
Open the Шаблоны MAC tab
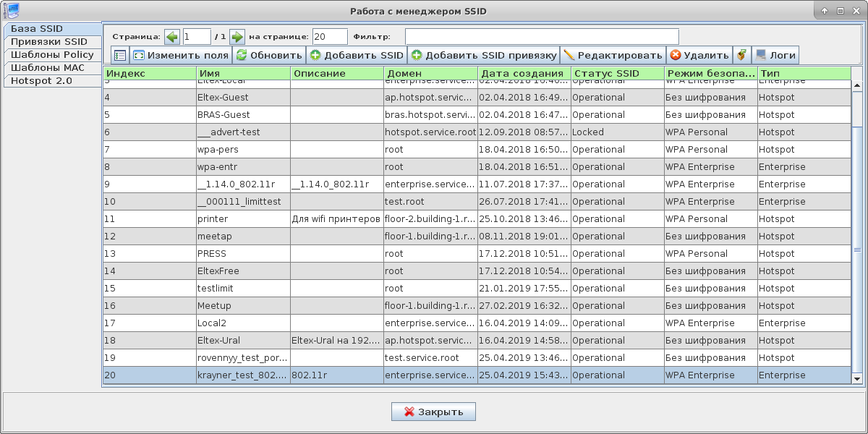53,68
